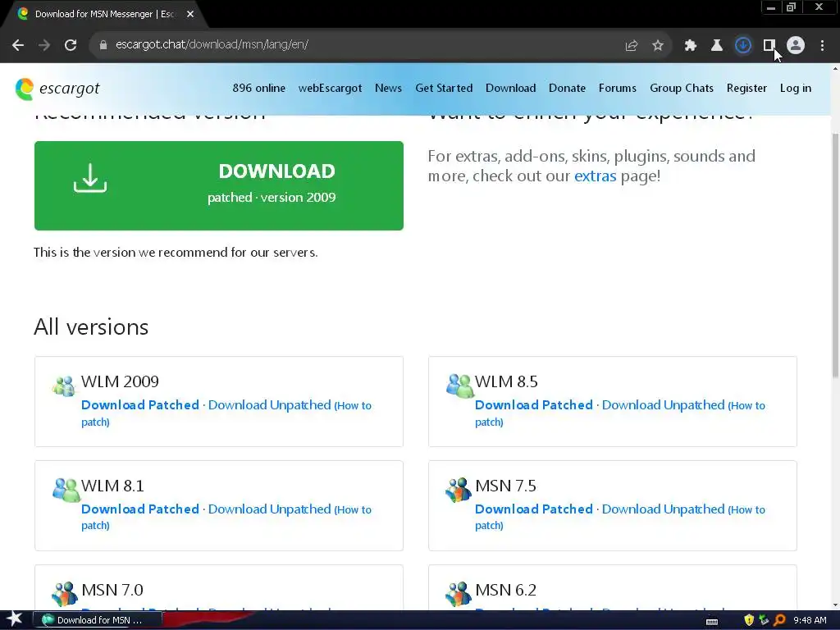This screenshot has height=630, width=840.
Task: Click the keyboard icon in the taskbar
Action: [x=712, y=622]
